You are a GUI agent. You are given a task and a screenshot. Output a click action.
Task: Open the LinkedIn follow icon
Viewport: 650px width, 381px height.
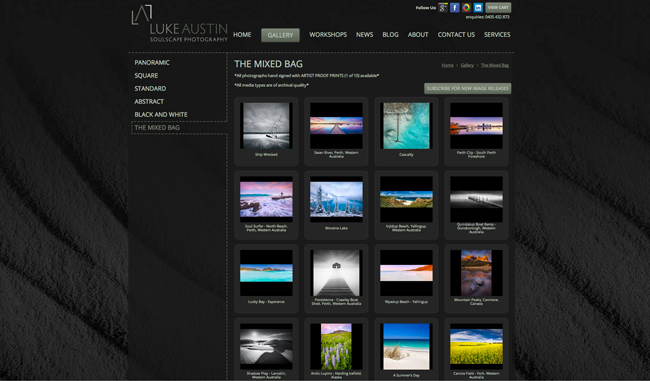click(x=478, y=7)
